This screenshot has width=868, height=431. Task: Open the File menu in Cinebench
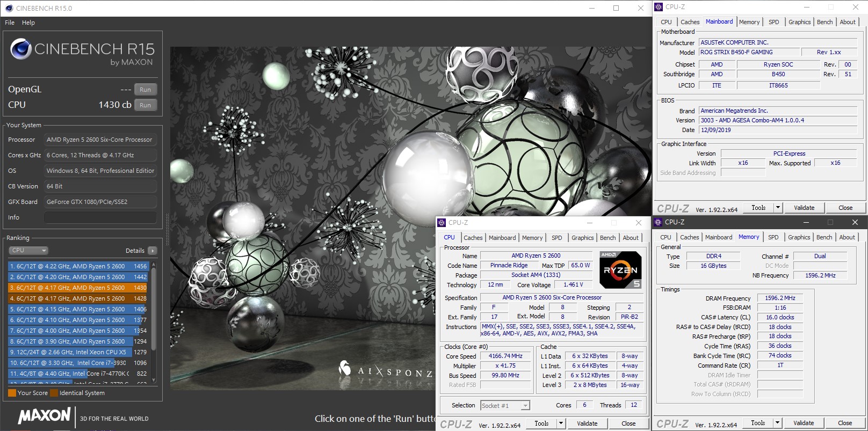pos(10,23)
